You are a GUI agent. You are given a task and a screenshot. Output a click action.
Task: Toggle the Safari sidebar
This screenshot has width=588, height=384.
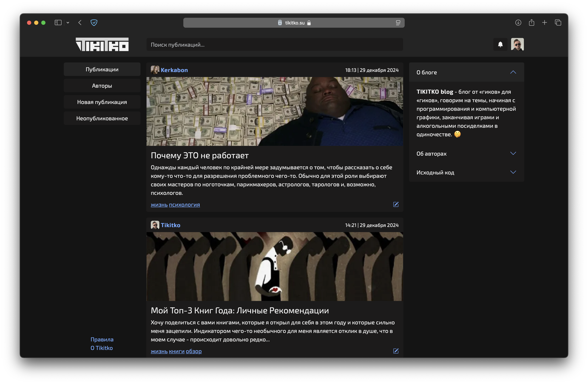[58, 23]
